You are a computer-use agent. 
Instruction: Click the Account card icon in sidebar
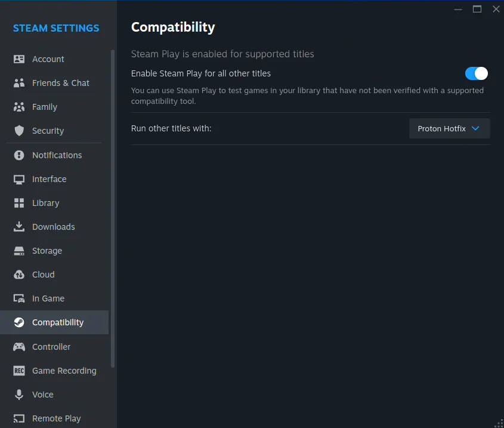tap(19, 59)
